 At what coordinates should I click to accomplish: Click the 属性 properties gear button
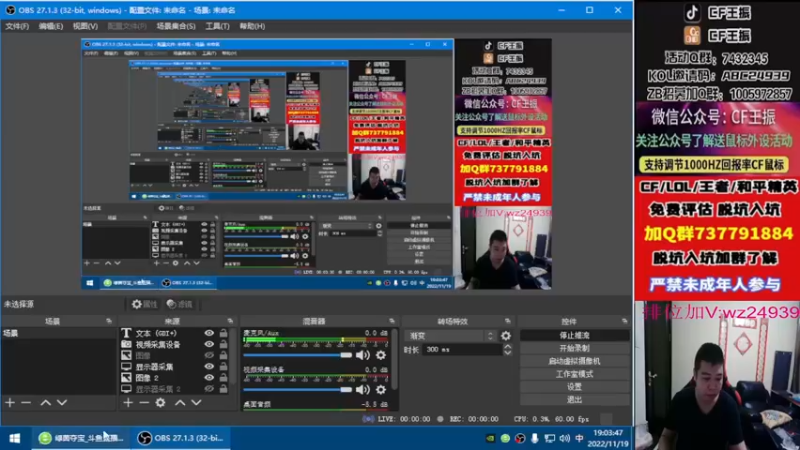pyautogui.click(x=144, y=304)
